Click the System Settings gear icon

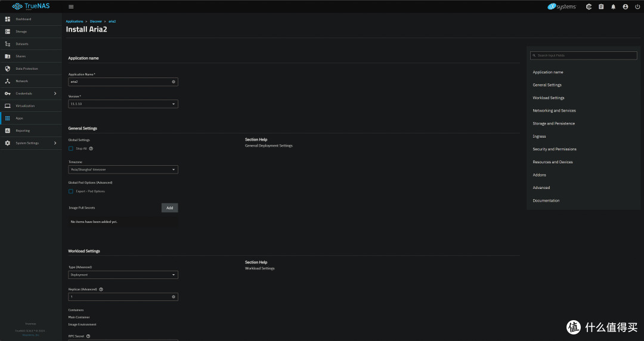(7, 143)
